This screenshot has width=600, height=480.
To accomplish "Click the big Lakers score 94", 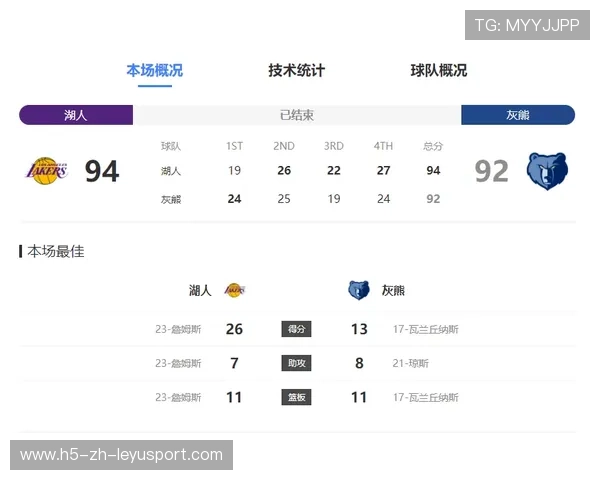I will (102, 171).
